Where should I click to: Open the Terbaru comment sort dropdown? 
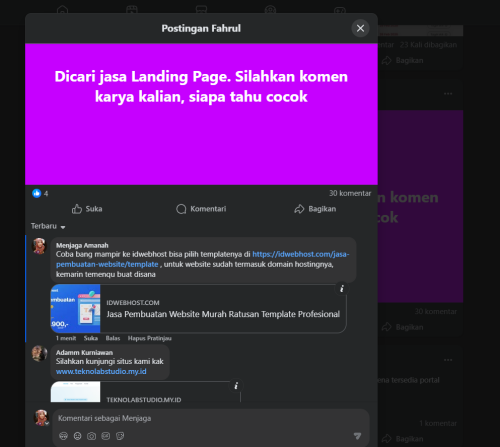[x=48, y=226]
